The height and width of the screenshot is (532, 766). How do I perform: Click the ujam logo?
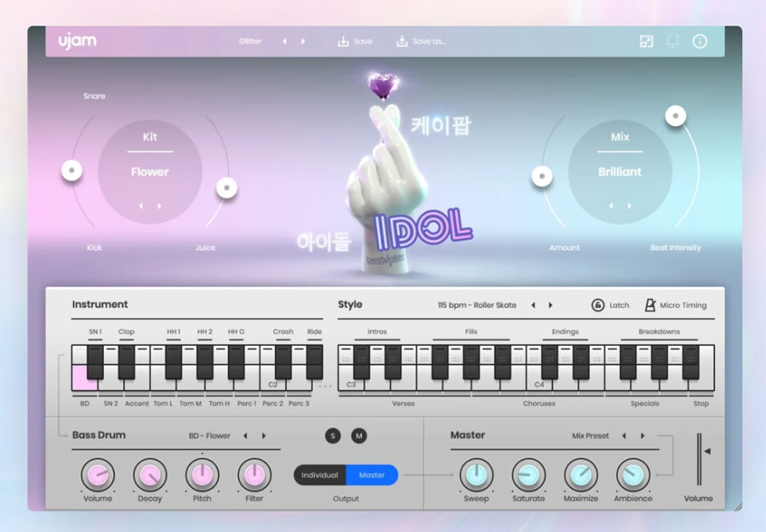click(x=77, y=41)
